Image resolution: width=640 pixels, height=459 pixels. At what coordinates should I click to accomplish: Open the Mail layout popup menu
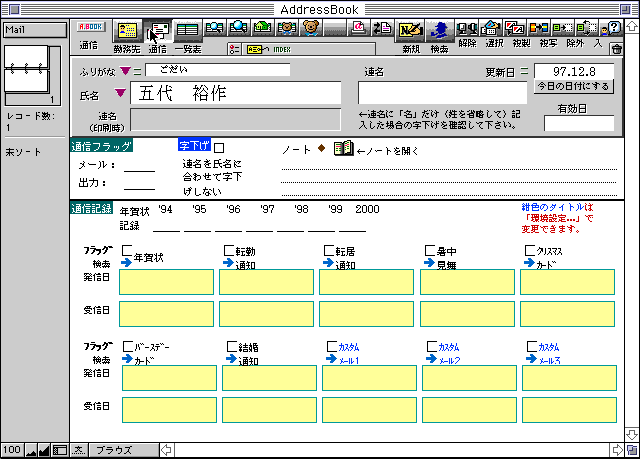click(x=35, y=30)
